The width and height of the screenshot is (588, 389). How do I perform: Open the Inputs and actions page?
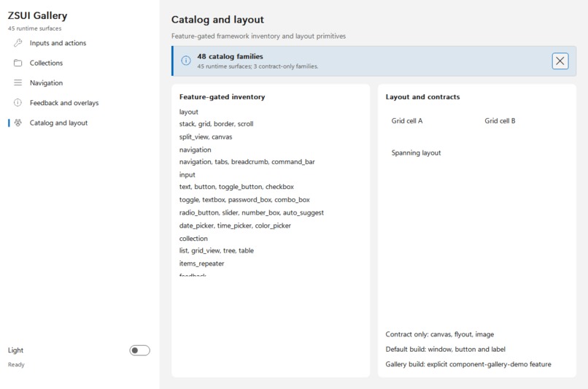79,43
